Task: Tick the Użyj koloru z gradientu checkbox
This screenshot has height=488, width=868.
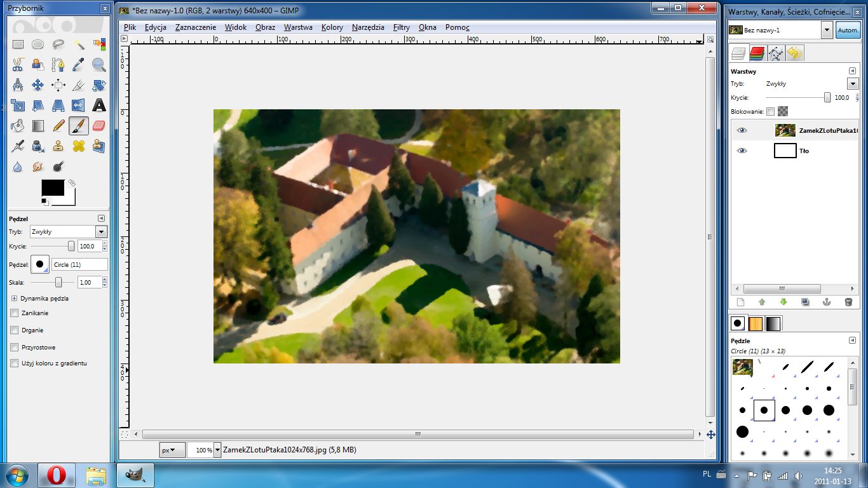Action: click(15, 363)
